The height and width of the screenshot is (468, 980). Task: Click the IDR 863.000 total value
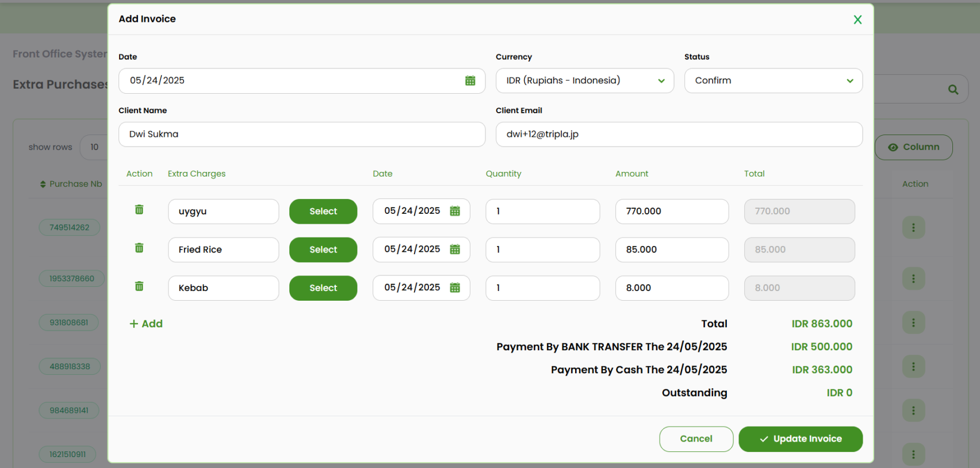coord(822,324)
